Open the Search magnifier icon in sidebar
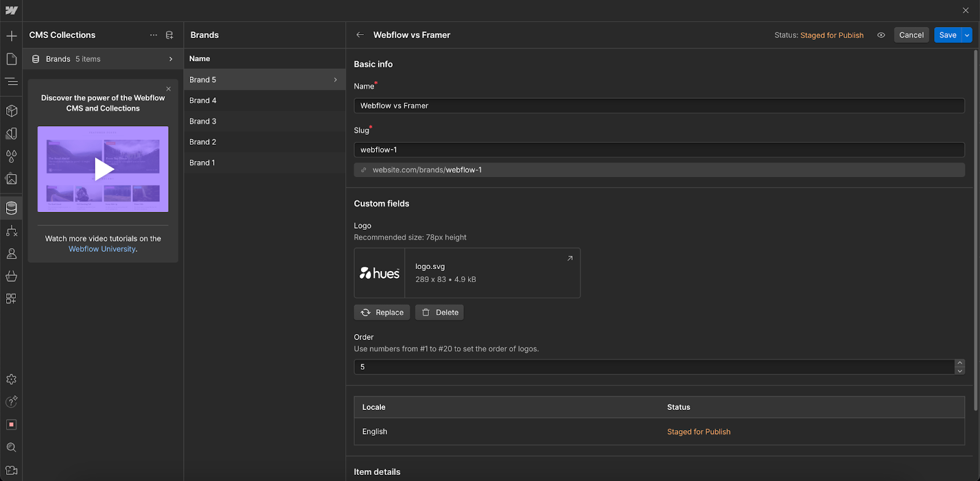 pos(11,447)
